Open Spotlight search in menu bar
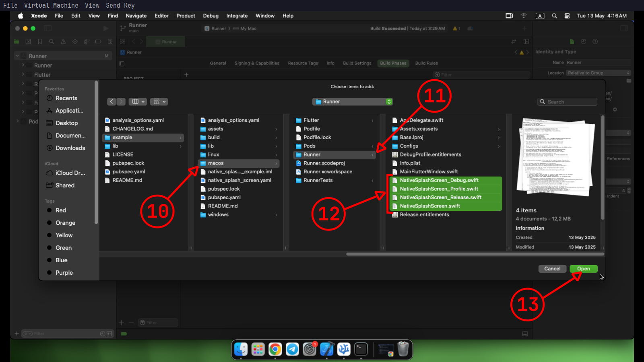Image resolution: width=644 pixels, height=362 pixels. [x=554, y=16]
